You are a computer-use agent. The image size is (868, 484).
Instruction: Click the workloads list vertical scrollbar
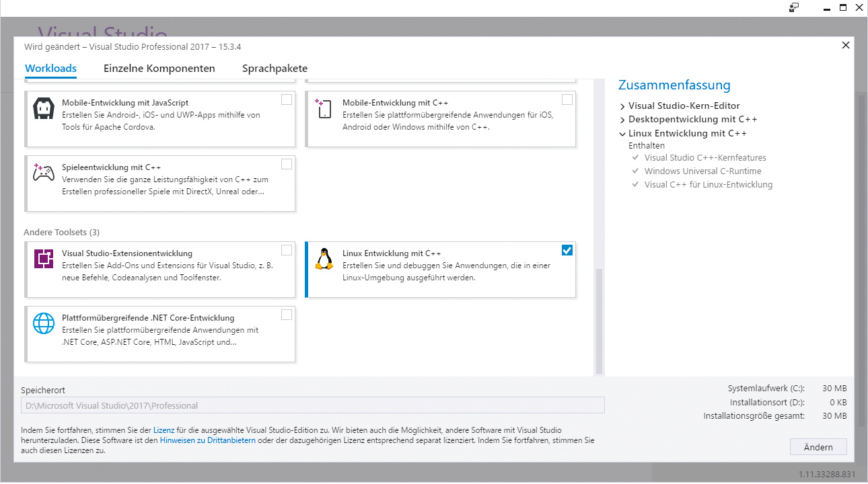point(599,321)
